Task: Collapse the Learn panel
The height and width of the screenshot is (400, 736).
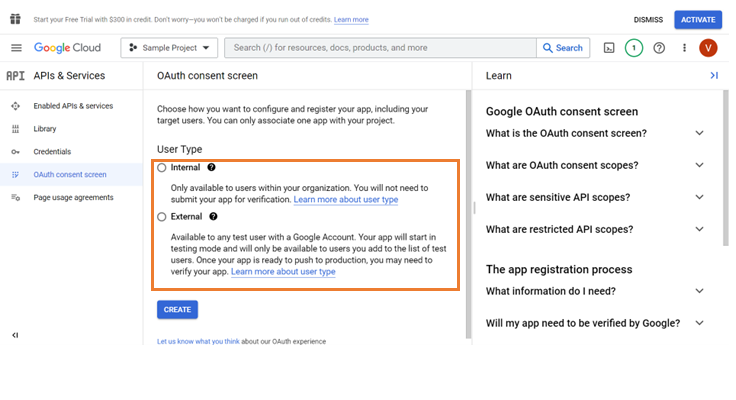Action: pos(714,75)
